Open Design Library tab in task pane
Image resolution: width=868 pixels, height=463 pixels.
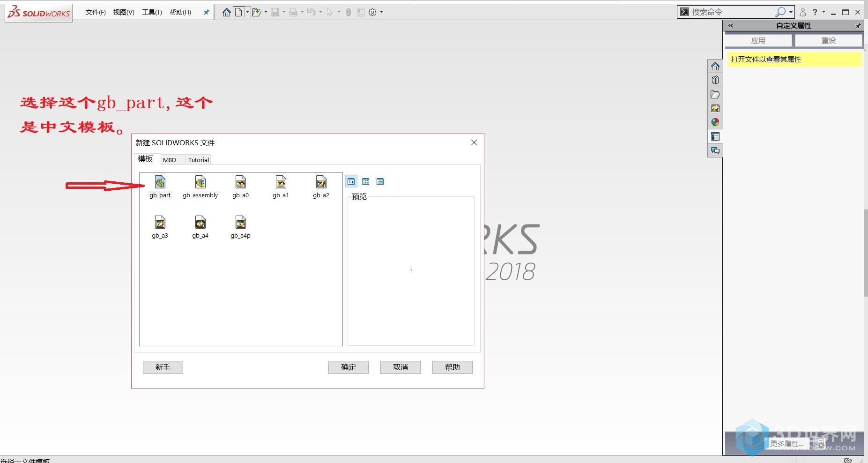pyautogui.click(x=715, y=80)
